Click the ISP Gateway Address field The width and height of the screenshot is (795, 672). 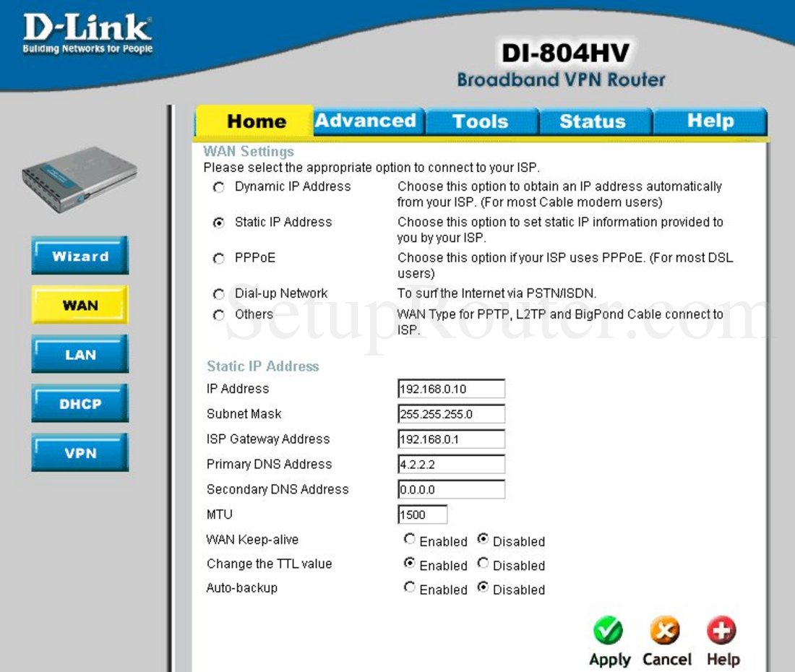click(451, 439)
